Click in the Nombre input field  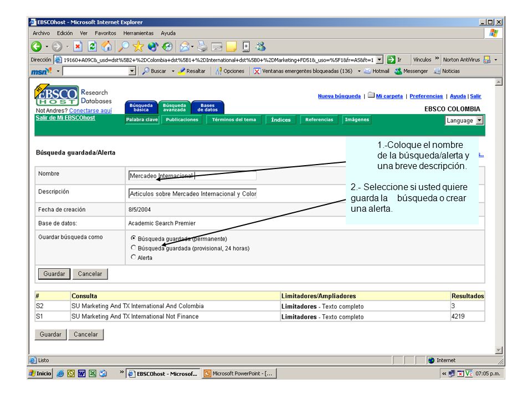[x=192, y=176]
